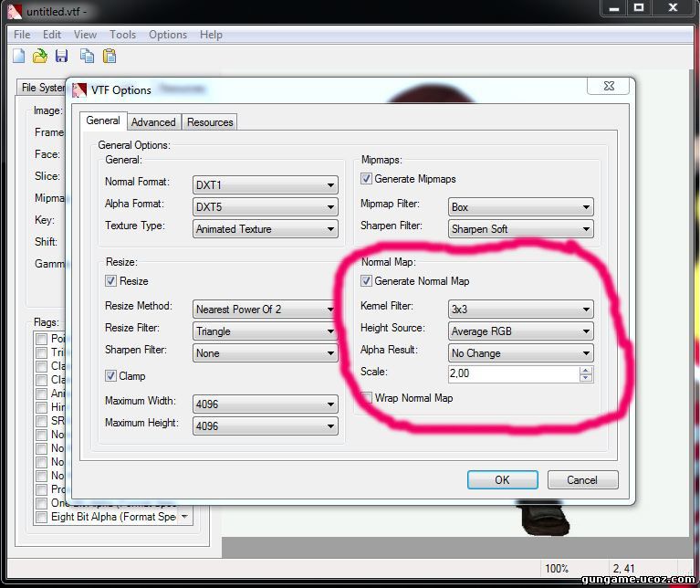This screenshot has height=588, width=700.
Task: Toggle the Generate Normal Map checkbox
Action: point(366,281)
